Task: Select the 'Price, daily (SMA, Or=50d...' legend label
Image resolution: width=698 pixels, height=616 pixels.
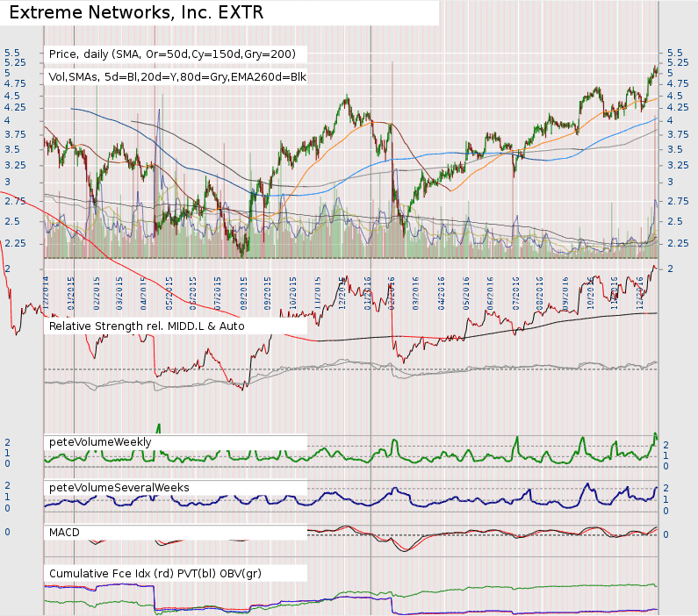Action: tap(172, 54)
